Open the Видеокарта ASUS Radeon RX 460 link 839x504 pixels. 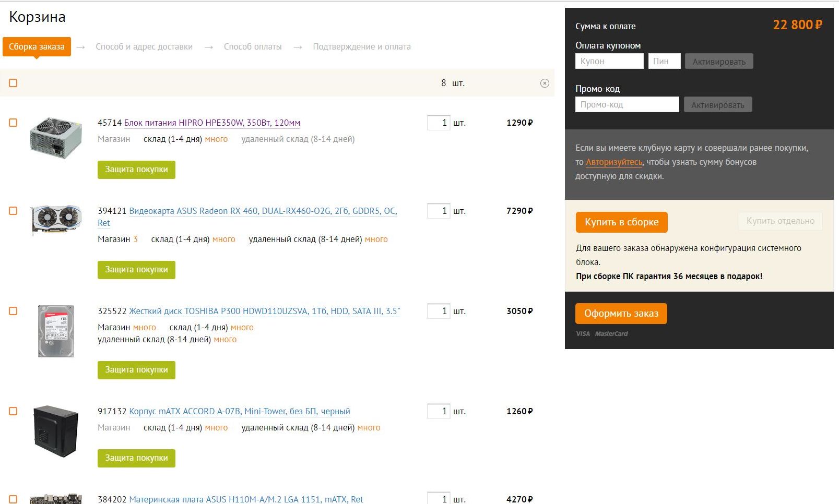247,217
